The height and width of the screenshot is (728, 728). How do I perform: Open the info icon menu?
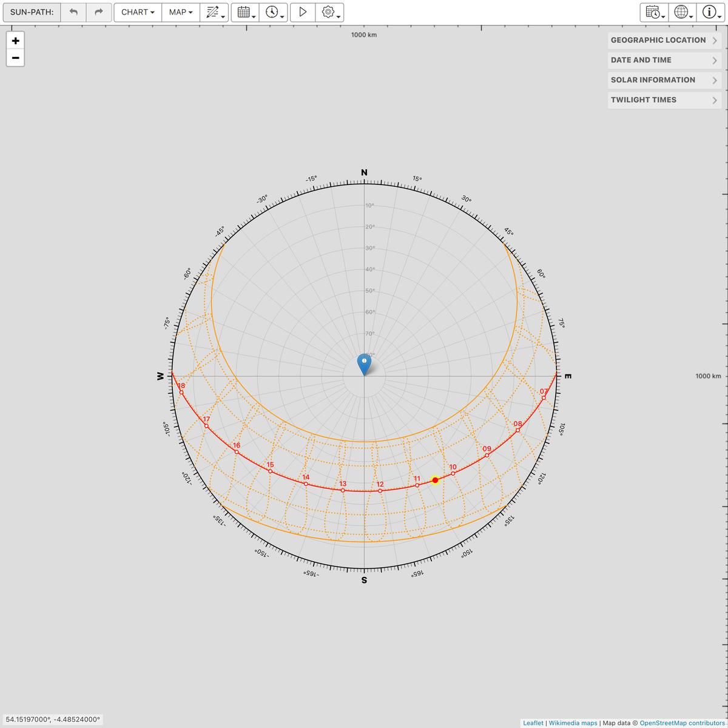(710, 12)
